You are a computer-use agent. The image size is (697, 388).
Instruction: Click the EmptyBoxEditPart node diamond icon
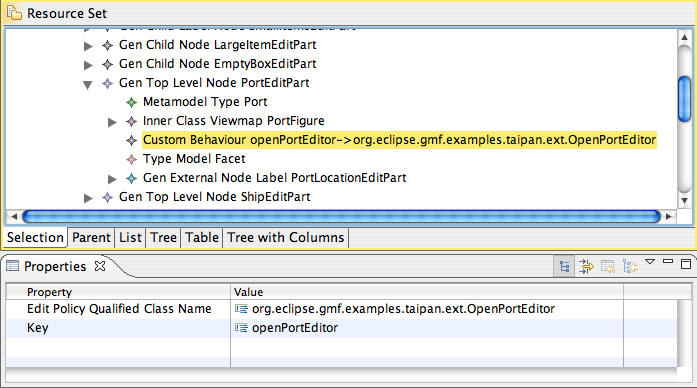[x=107, y=64]
